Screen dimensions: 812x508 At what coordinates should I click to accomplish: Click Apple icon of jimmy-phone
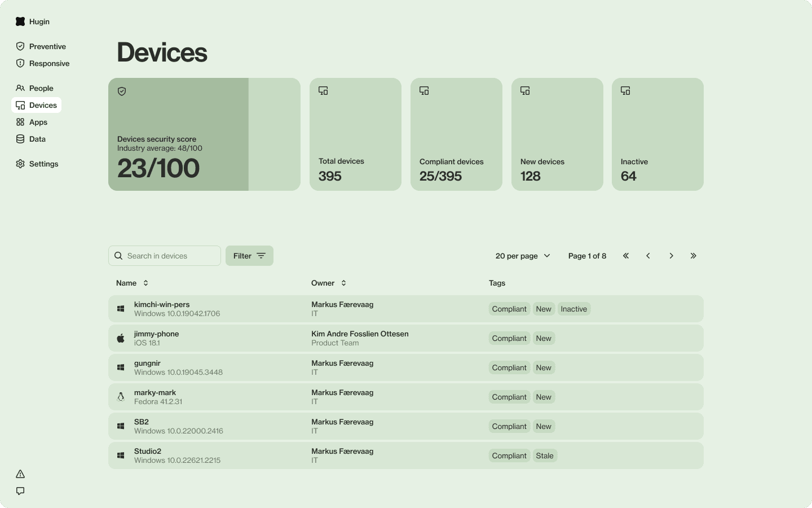(x=121, y=338)
